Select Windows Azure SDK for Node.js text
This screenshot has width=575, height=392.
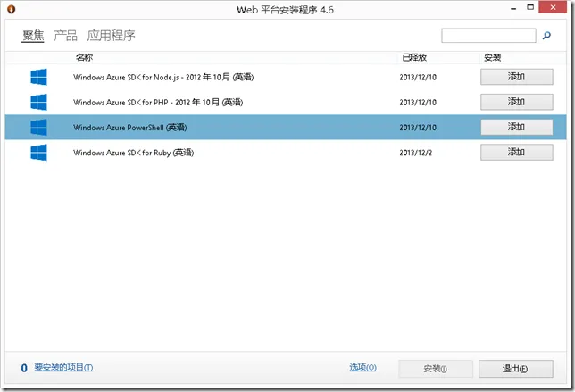click(163, 77)
